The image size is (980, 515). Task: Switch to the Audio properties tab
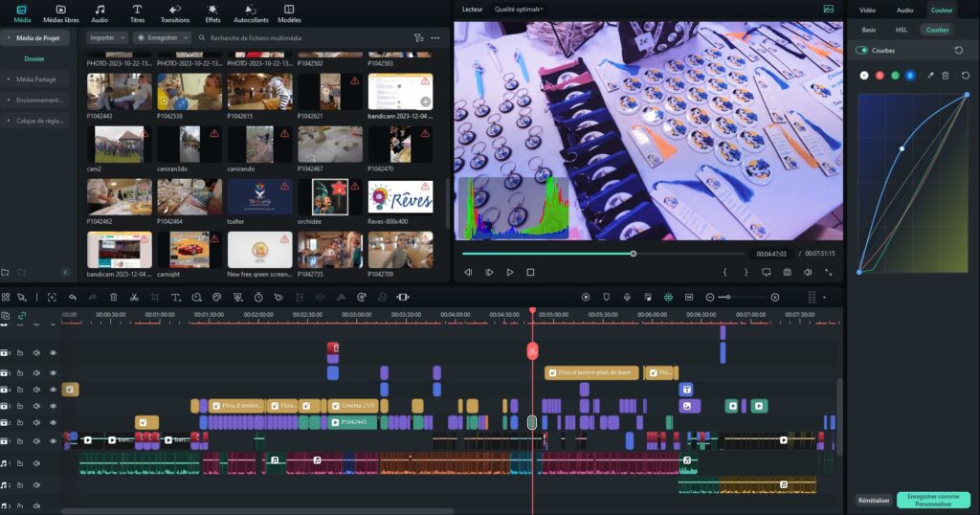tap(904, 10)
